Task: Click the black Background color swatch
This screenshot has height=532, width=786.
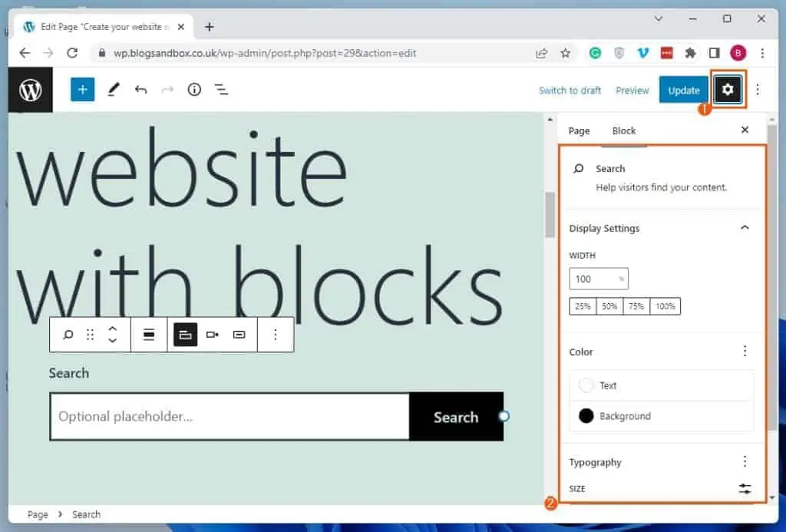Action: [x=586, y=416]
